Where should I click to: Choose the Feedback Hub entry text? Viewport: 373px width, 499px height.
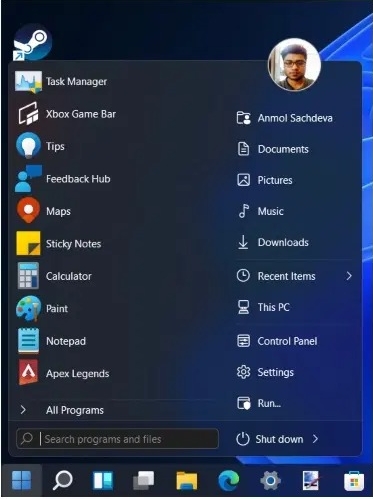coord(78,179)
